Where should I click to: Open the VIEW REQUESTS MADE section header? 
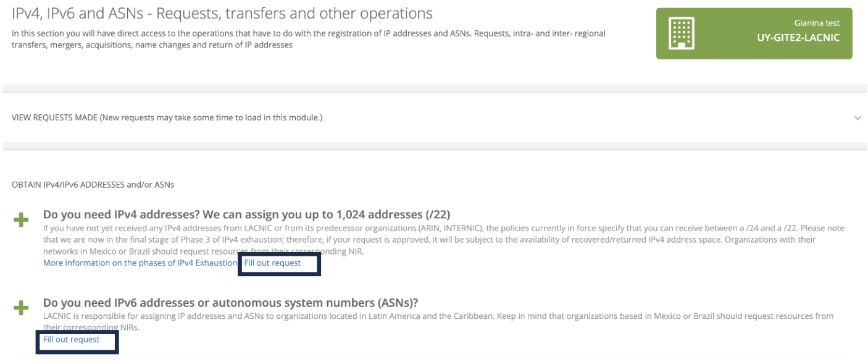click(167, 117)
